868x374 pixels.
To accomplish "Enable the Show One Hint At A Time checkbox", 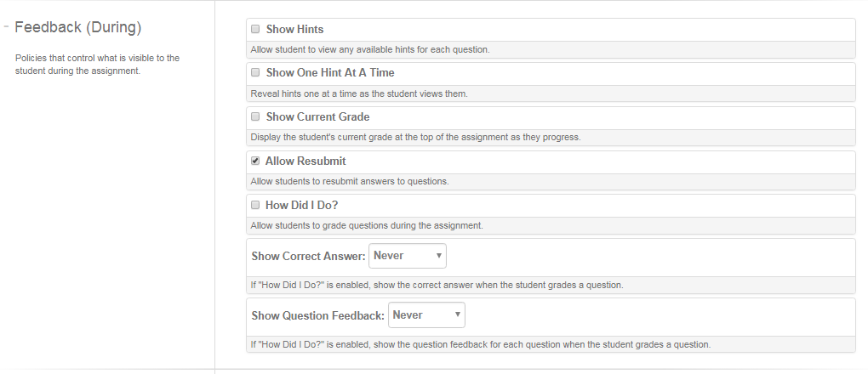I will pos(255,73).
